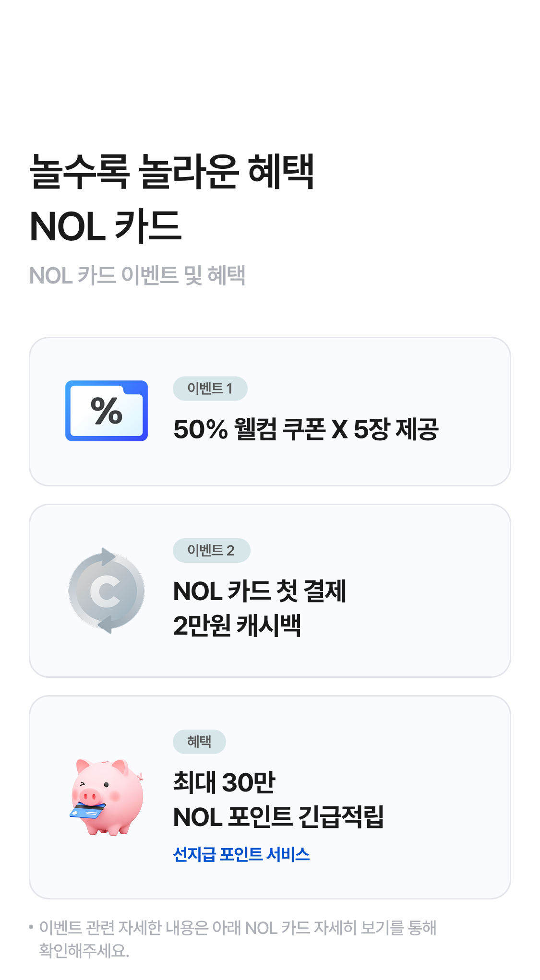This screenshot has width=540, height=980.
Task: Tap the bullet point before the footnote
Action: 31,927
